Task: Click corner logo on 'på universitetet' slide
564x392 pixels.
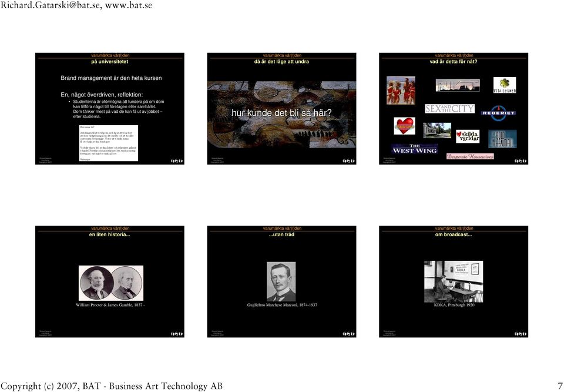Action: [x=177, y=161]
